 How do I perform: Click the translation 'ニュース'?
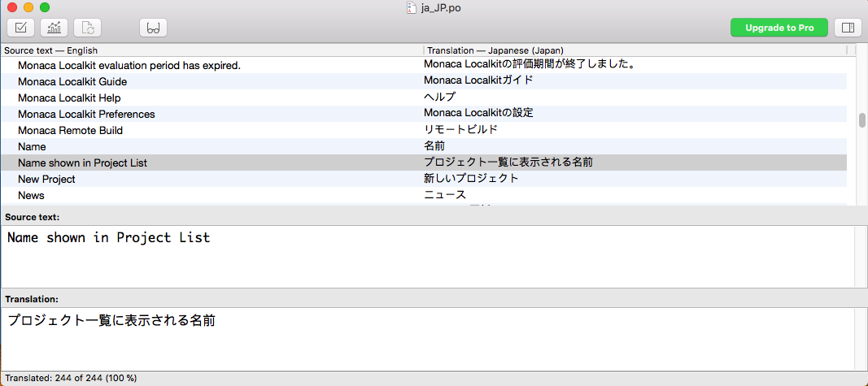coord(445,195)
